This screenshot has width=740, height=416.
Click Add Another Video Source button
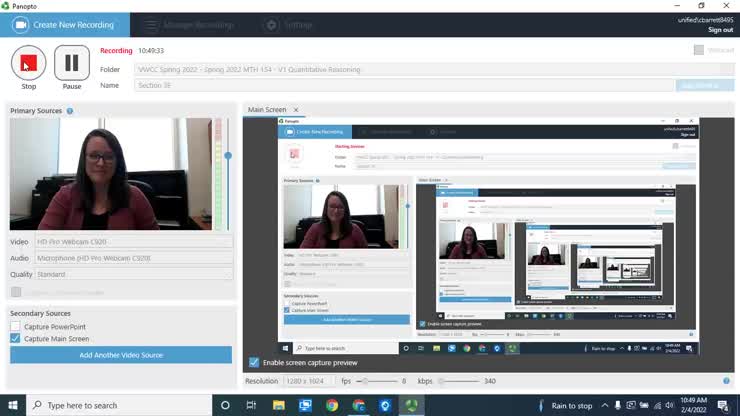click(x=121, y=355)
